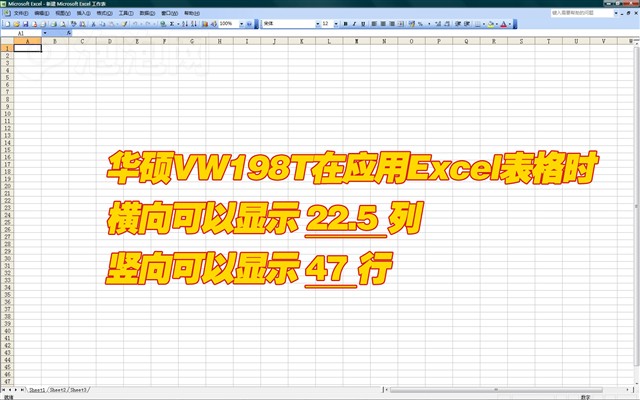
Task: Open the font size 12 dropdown
Action: (336, 24)
